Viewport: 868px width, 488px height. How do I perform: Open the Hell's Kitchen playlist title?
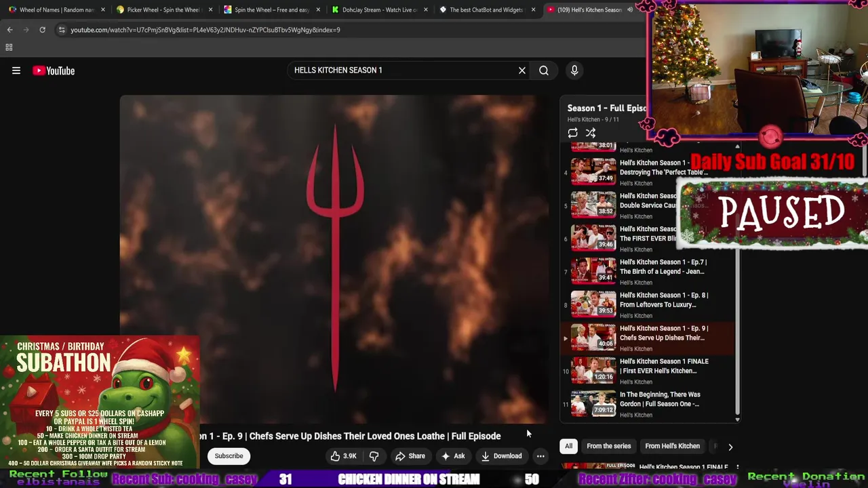click(606, 108)
